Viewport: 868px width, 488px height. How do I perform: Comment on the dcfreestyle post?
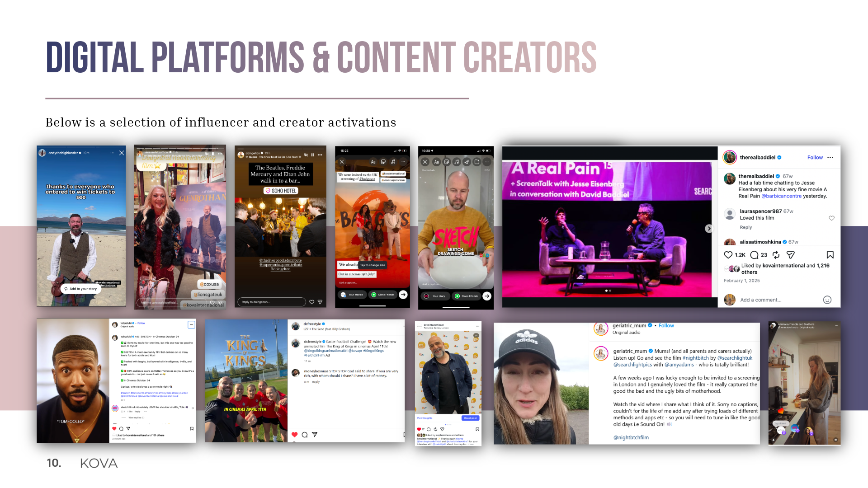click(x=305, y=435)
